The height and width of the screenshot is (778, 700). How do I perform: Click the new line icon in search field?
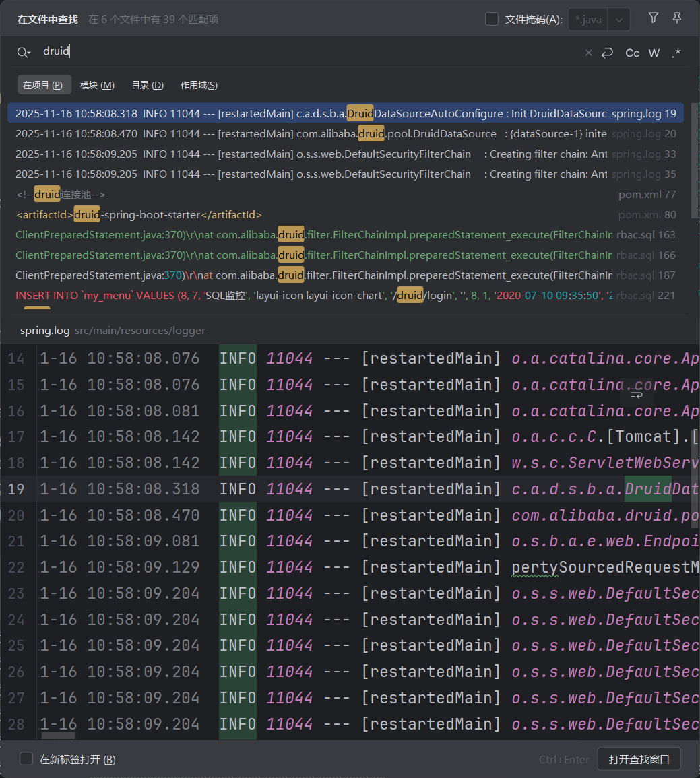coord(607,53)
